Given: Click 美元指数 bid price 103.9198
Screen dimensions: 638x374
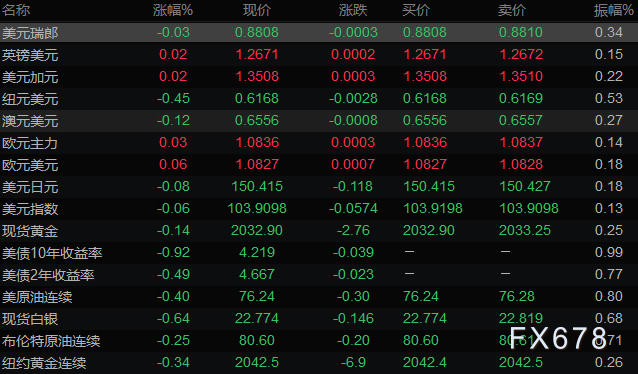Looking at the screenshot, I should pyautogui.click(x=433, y=208).
